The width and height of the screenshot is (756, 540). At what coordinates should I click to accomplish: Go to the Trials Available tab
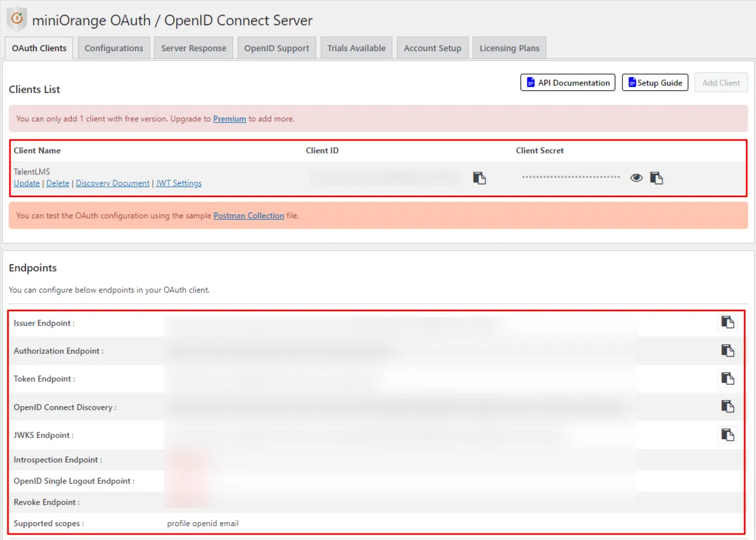tap(356, 48)
